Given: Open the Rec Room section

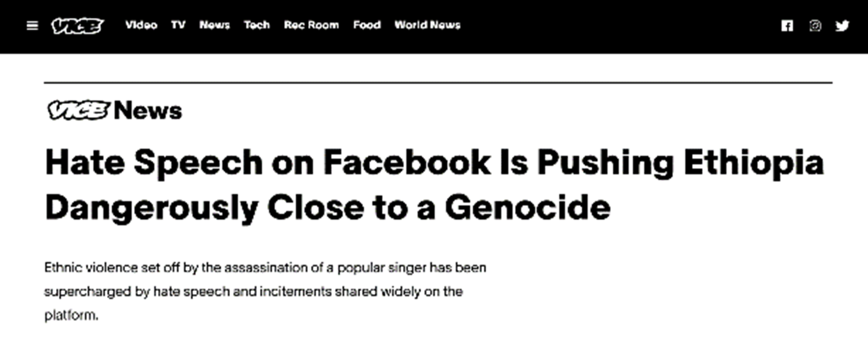Looking at the screenshot, I should coord(311,25).
